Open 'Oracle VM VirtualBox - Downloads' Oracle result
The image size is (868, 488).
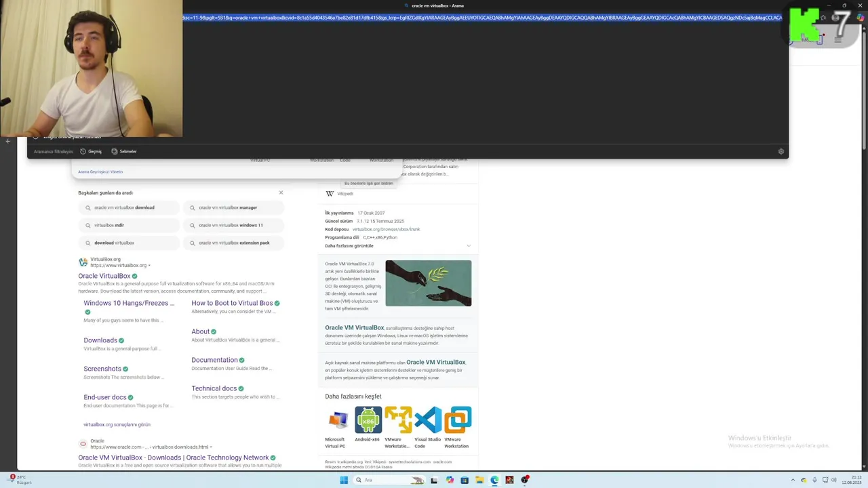pos(174,457)
